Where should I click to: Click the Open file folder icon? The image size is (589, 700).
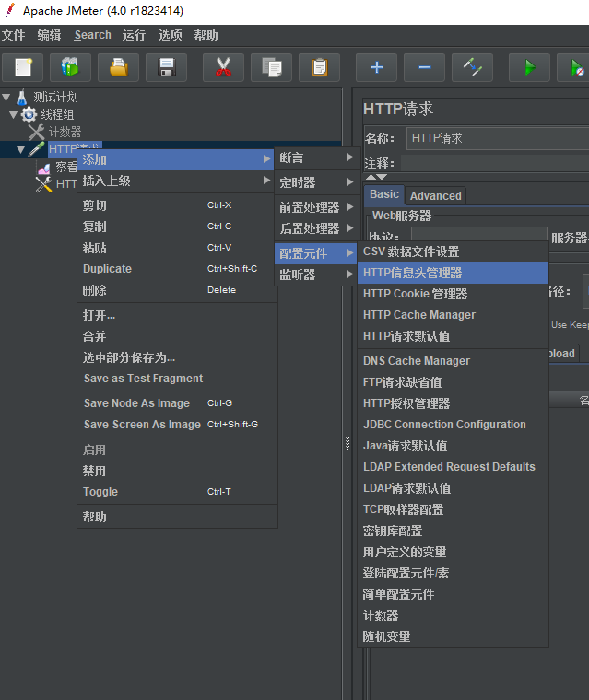[118, 67]
